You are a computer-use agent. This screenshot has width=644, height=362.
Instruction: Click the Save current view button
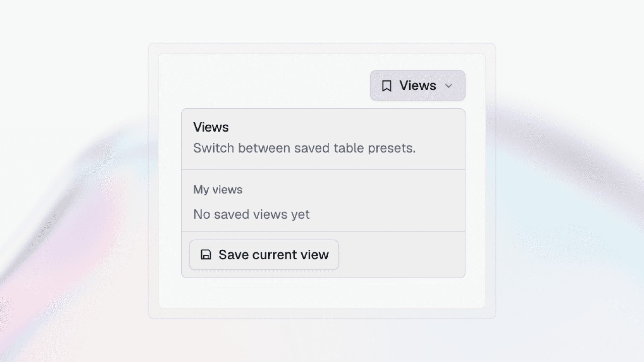[x=264, y=255]
